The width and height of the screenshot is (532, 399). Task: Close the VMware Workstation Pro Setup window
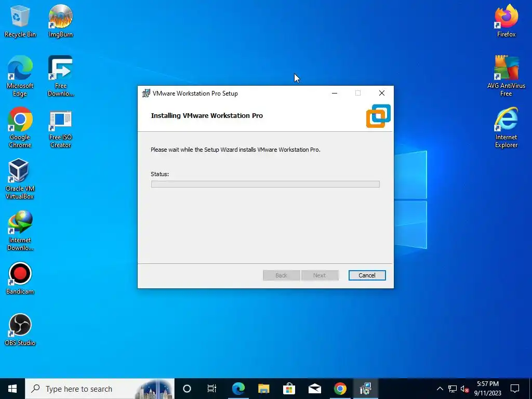pyautogui.click(x=382, y=93)
